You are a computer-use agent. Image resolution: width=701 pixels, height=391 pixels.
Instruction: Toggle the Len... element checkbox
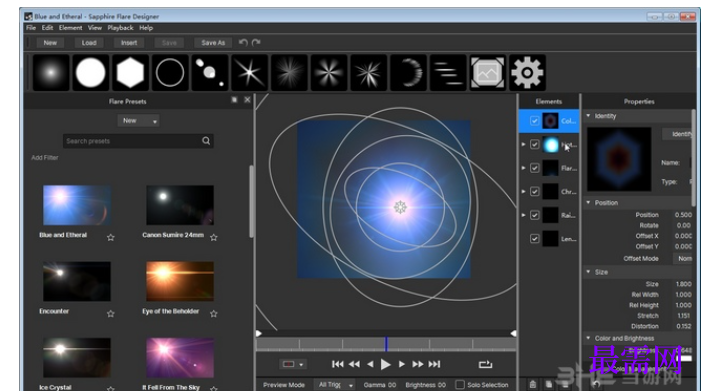(x=534, y=239)
